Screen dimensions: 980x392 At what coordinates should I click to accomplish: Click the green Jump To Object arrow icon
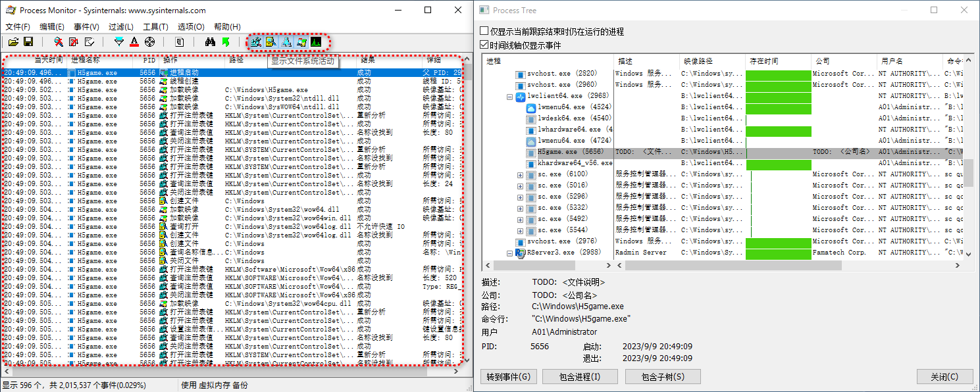pyautogui.click(x=226, y=42)
